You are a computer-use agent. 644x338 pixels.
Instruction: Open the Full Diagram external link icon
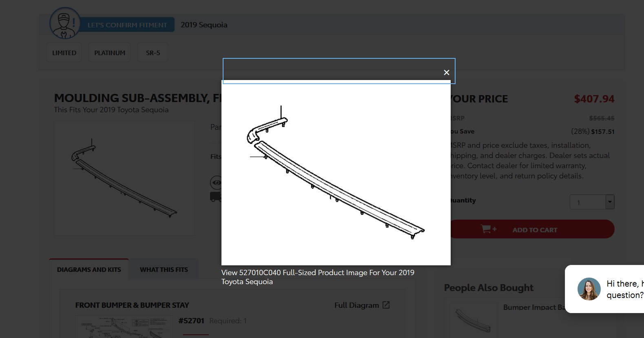tap(386, 305)
